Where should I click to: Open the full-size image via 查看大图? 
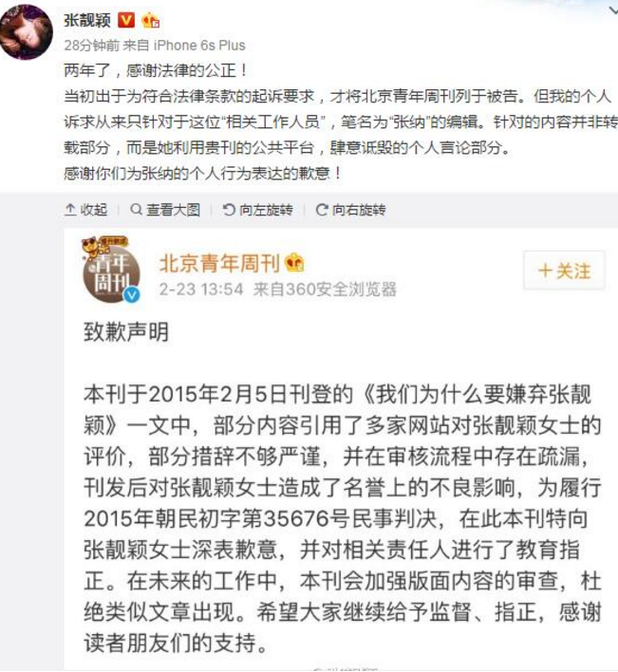point(165,210)
